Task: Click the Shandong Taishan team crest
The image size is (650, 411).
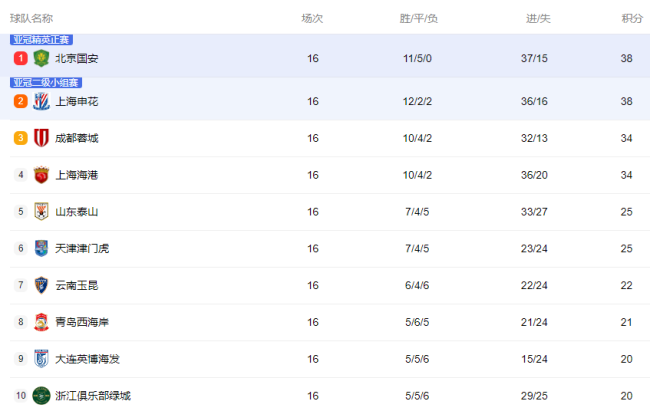Action: pos(41,212)
